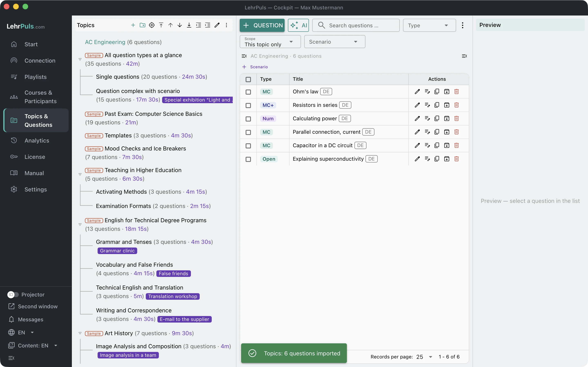
Task: Click edit pencil for Ohm's law
Action: pyautogui.click(x=417, y=92)
